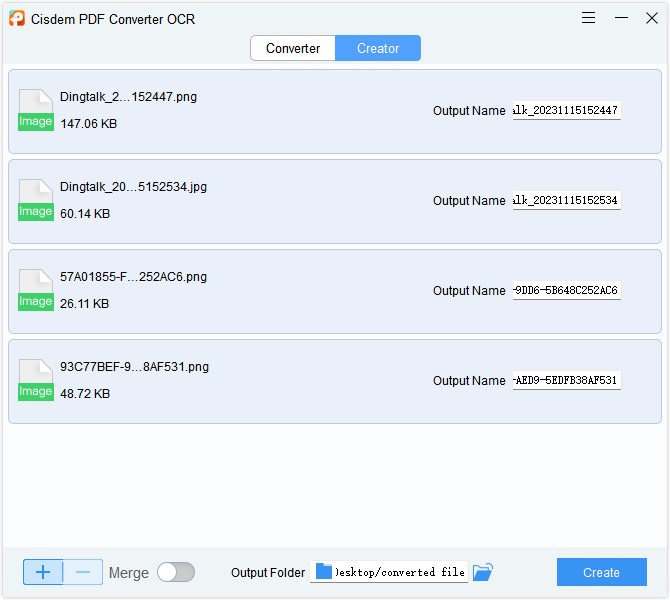Screen dimensions: 670x600
Task: Select file name Dingtalk_2...152447.png
Action: 128,97
